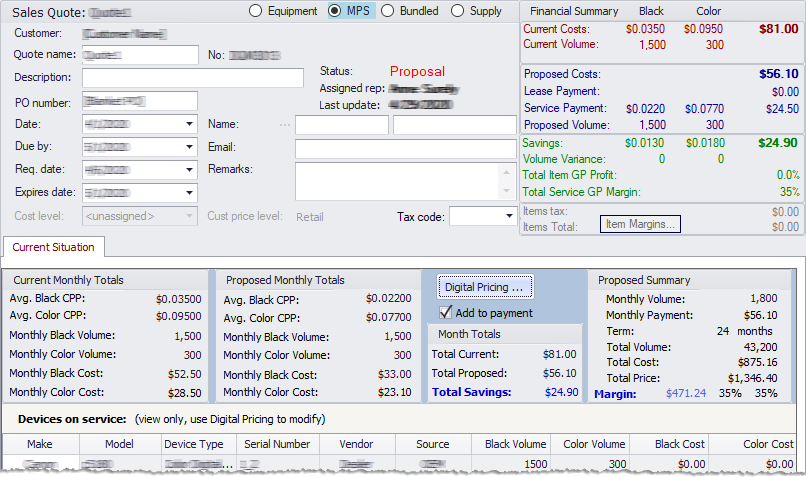The image size is (806, 477).
Task: Click the Black Volume cell 1500
Action: tap(536, 464)
